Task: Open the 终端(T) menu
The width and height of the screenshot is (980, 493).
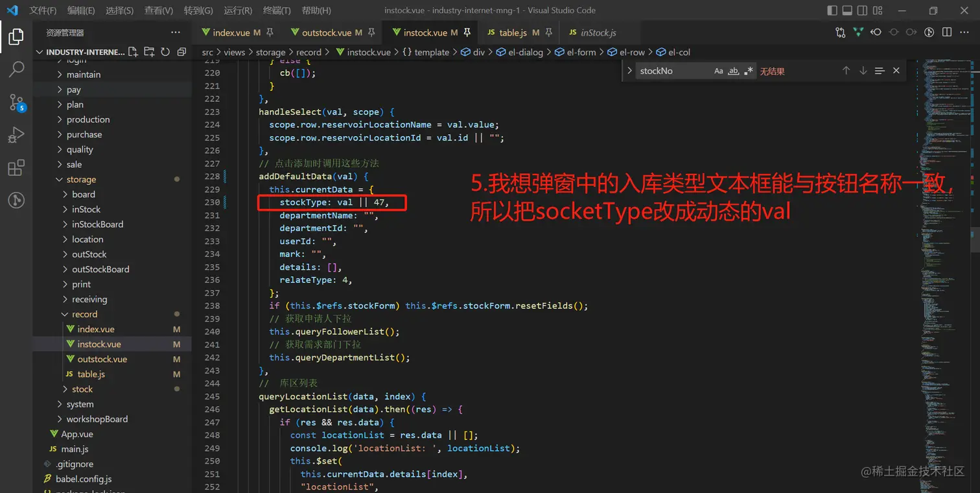Action: tap(277, 10)
